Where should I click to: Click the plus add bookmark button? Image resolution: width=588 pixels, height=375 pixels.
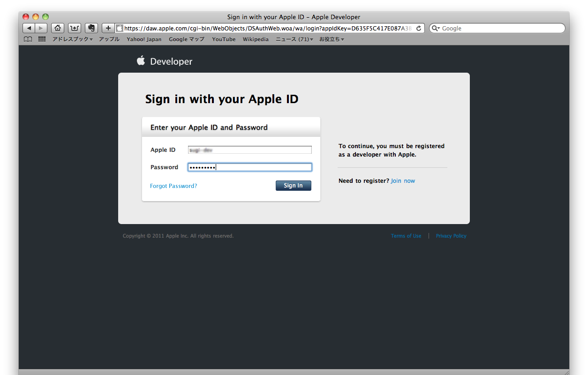coord(108,28)
